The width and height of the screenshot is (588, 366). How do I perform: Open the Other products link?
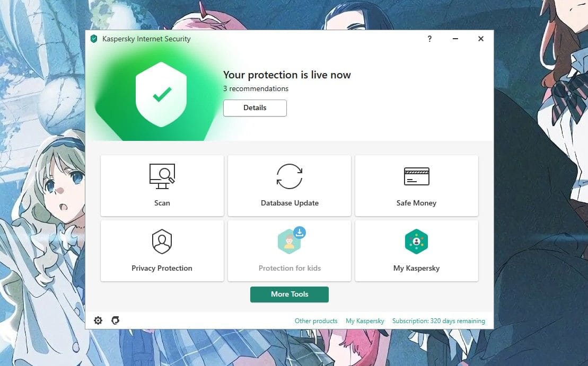(316, 321)
